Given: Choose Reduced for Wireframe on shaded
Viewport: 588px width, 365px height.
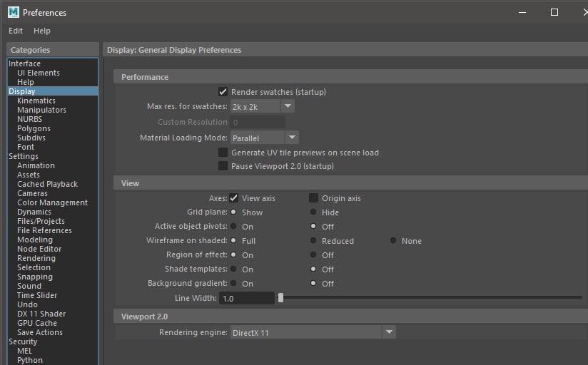Looking at the screenshot, I should (313, 240).
